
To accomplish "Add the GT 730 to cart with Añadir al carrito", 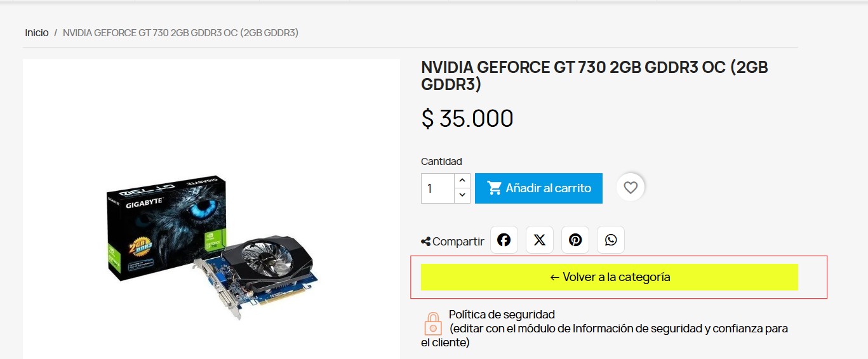I will click(538, 188).
